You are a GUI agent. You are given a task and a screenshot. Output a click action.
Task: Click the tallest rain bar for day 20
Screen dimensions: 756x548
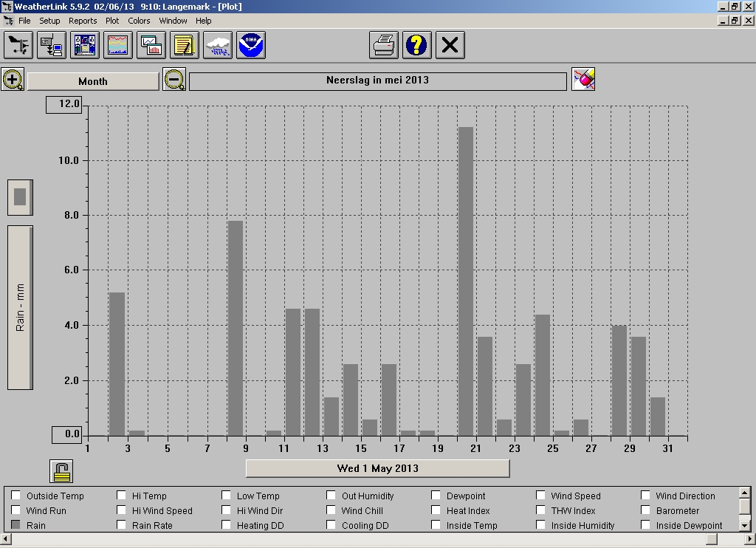tap(466, 281)
